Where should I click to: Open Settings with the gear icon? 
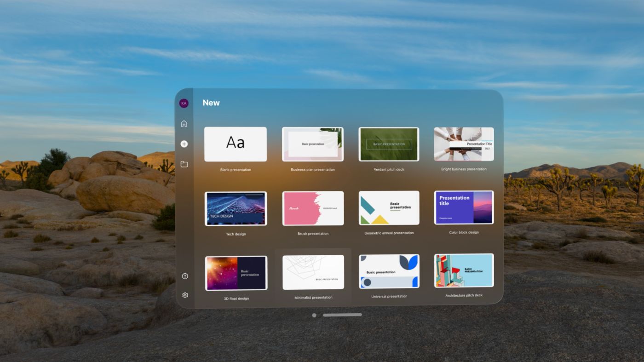(x=184, y=295)
